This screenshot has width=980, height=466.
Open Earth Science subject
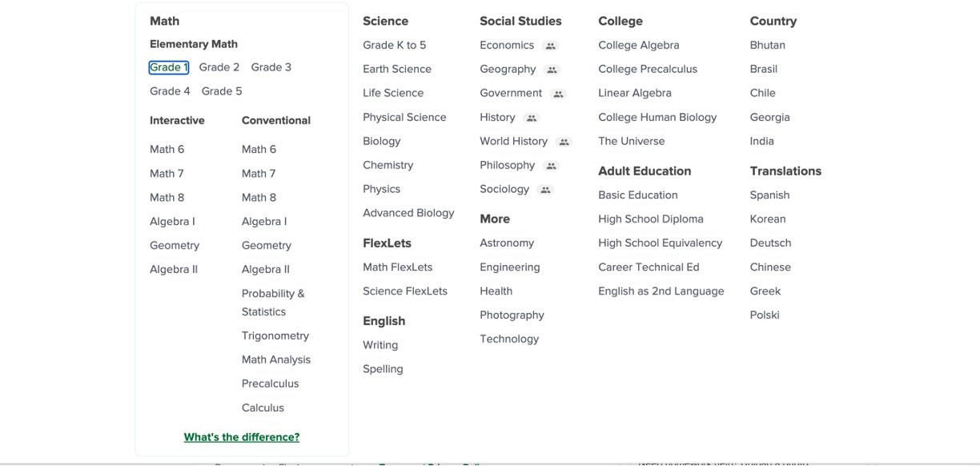[397, 69]
